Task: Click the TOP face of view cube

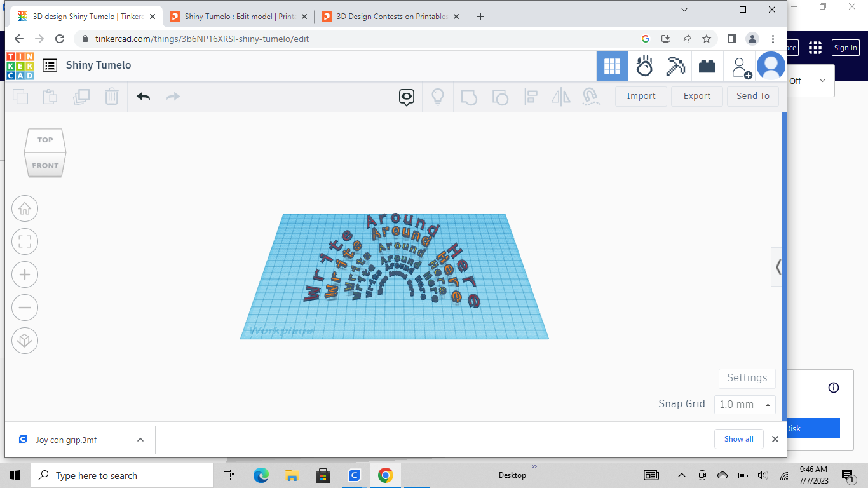Action: (45, 140)
